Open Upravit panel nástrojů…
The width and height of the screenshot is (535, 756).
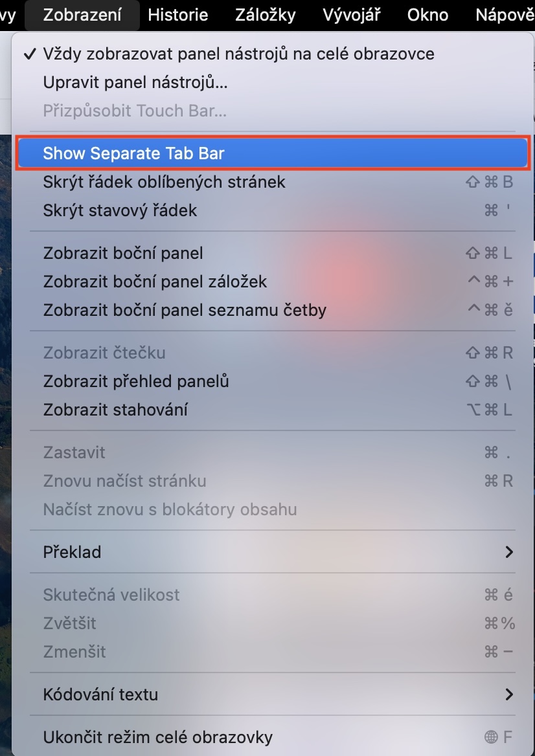135,82
